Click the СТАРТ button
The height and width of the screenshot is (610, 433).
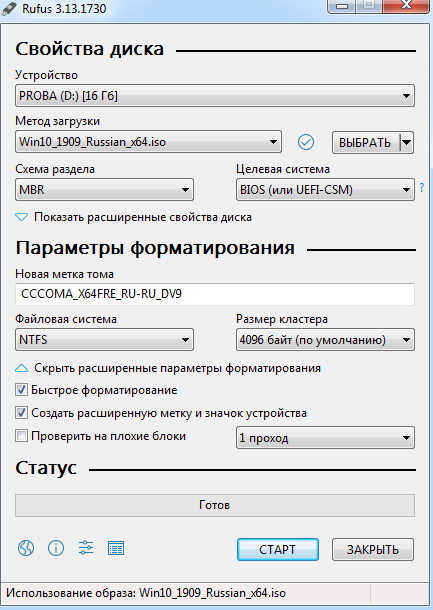click(278, 549)
